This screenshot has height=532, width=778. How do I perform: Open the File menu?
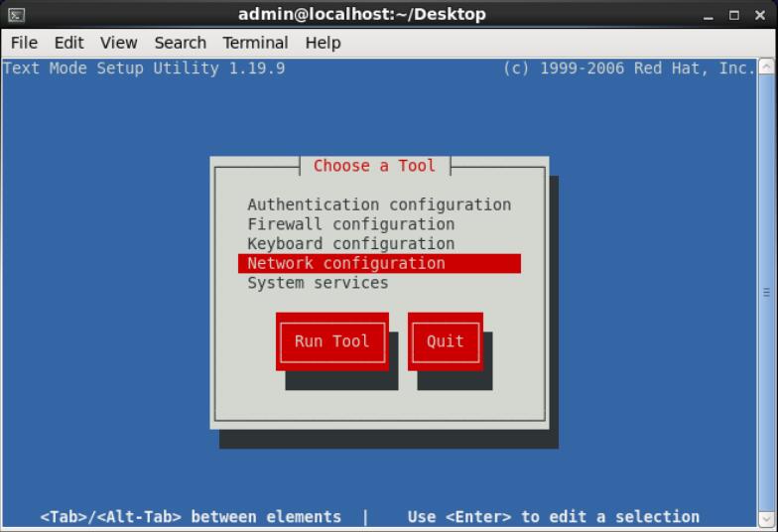(x=24, y=43)
